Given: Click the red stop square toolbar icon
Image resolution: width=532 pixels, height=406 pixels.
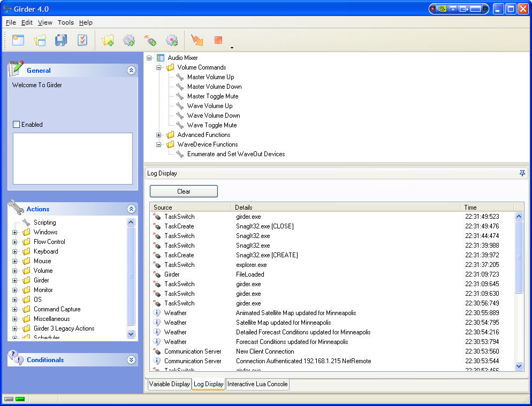Looking at the screenshot, I should click(218, 40).
